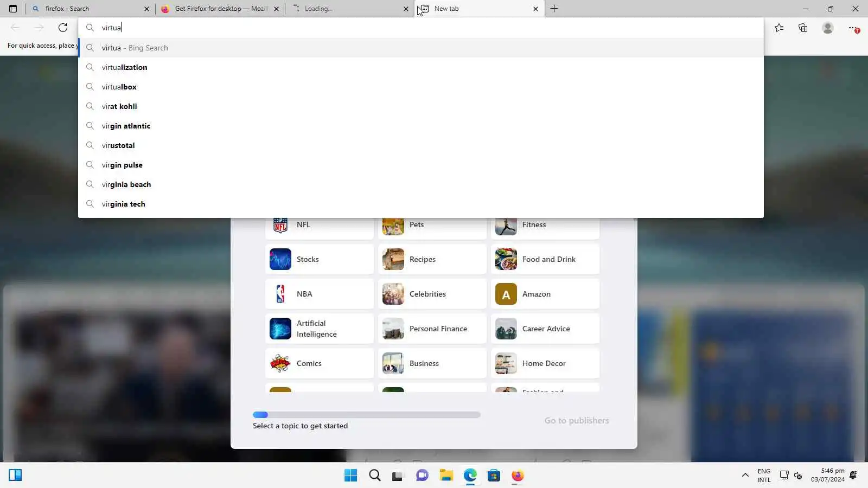Switch to the 'Loading...' tab
Screen dimensions: 868x488
[350, 9]
